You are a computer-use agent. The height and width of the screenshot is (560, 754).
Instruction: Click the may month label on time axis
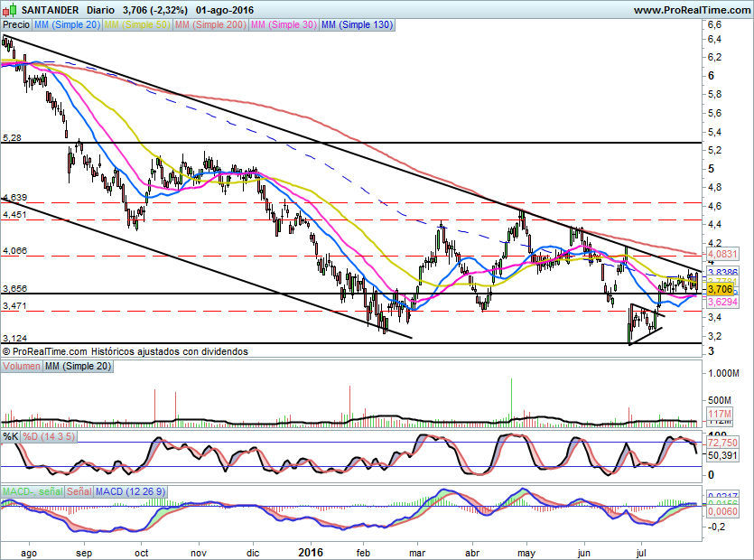coord(526,554)
